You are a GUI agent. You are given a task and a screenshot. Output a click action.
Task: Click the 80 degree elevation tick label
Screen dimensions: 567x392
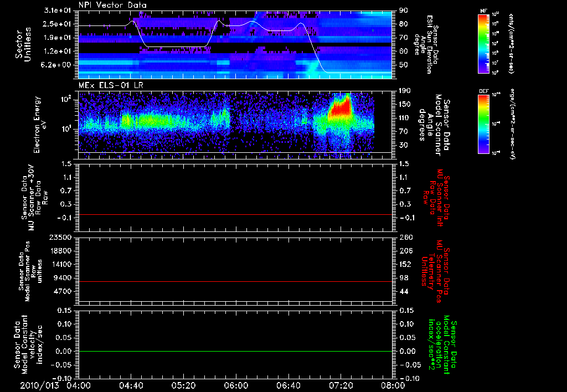pyautogui.click(x=403, y=24)
